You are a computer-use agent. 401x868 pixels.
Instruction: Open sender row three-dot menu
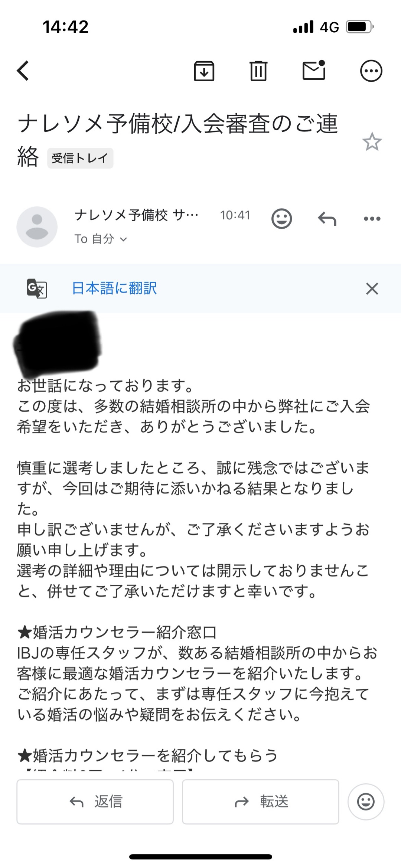372,219
